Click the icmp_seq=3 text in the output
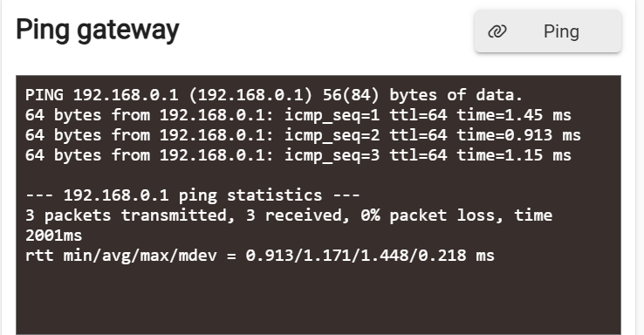 [332, 155]
